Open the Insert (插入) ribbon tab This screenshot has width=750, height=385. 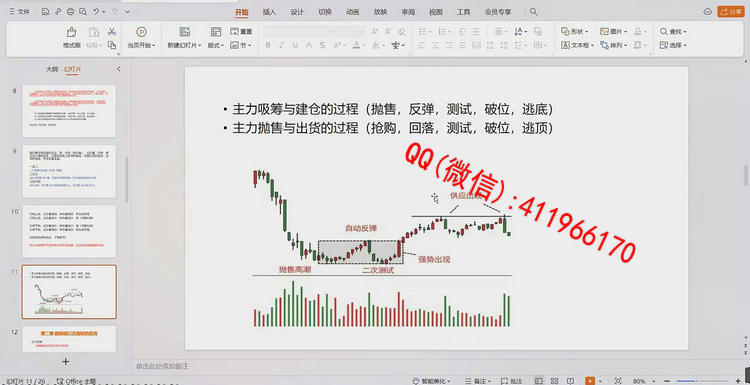269,12
